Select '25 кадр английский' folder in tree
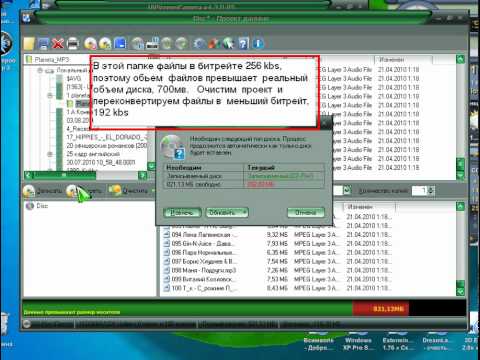Viewport: 480px width, 360px height. click(x=93, y=154)
